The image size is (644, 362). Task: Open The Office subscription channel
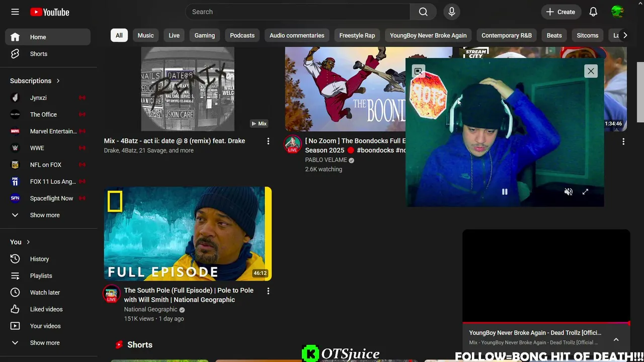[x=48, y=115]
